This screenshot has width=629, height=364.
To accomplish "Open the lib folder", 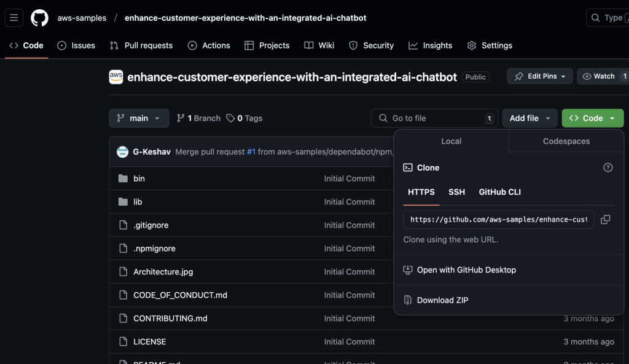I will pyautogui.click(x=138, y=202).
